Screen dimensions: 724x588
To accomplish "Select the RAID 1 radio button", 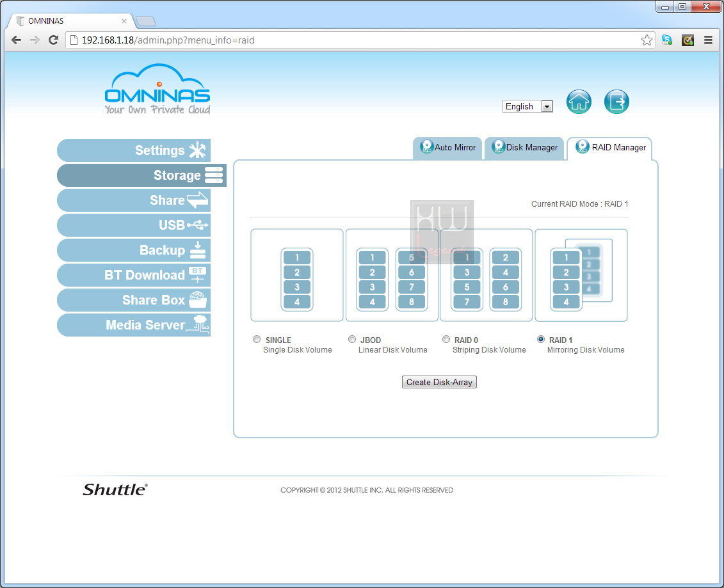I will coord(541,339).
